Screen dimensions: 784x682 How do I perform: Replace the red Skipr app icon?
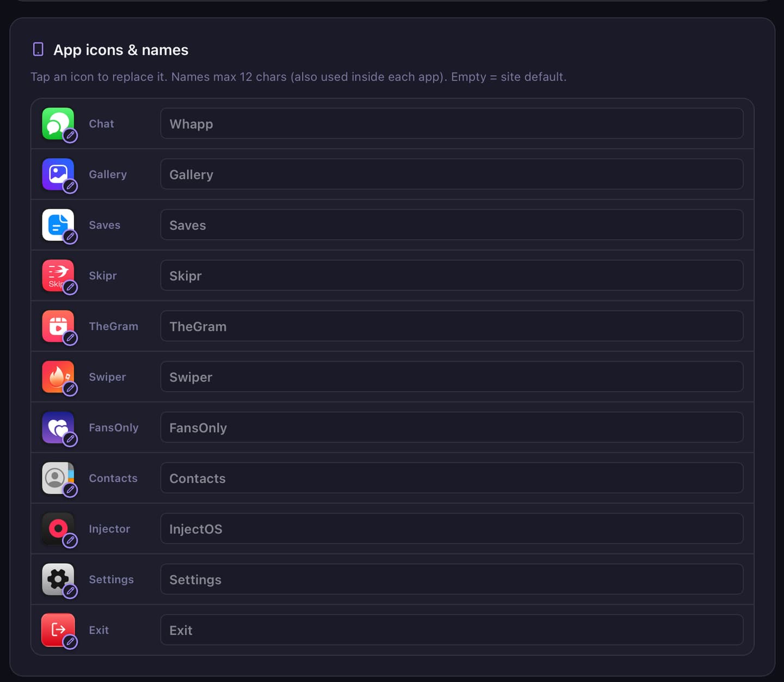58,276
